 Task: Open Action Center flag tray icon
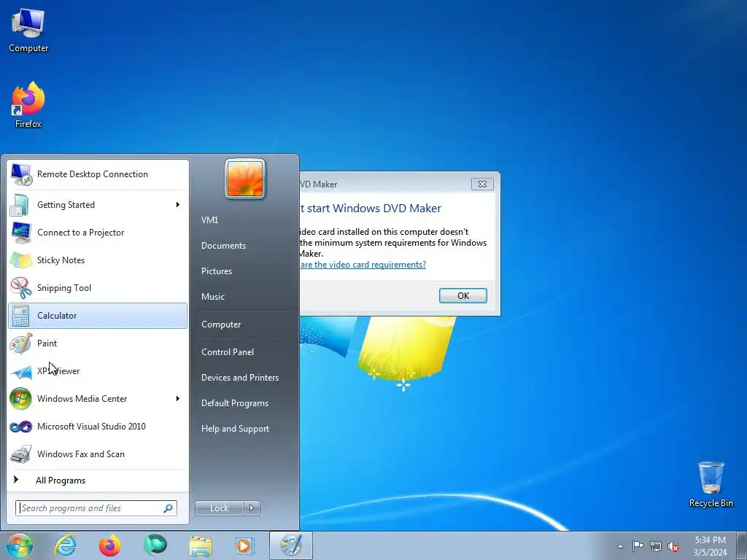638,545
